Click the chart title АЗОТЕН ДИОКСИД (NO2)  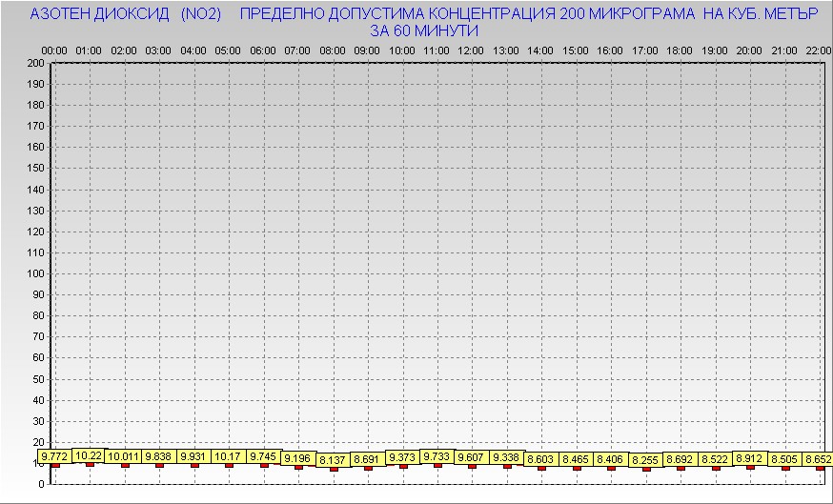click(126, 14)
